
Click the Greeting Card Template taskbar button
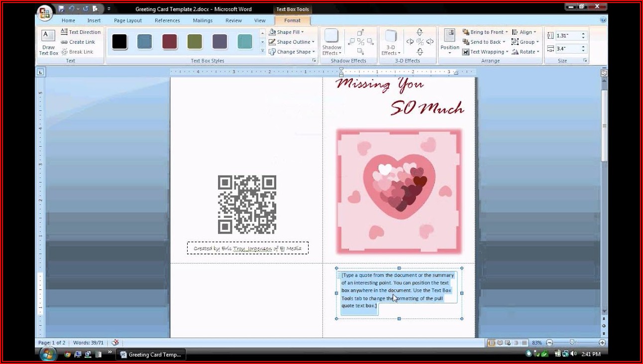(x=151, y=355)
